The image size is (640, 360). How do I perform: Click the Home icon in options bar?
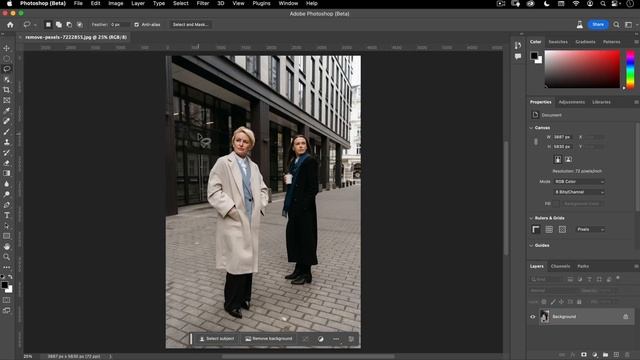10,24
